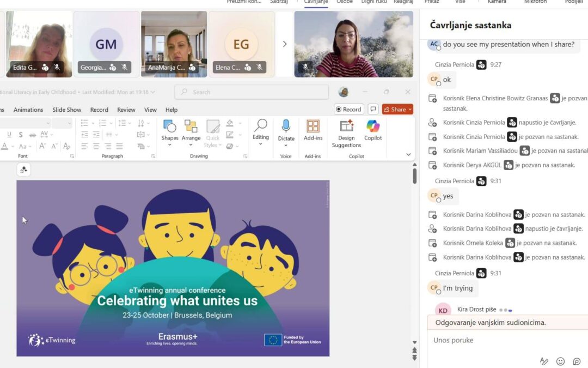
Task: Open the comments pane icon
Action: (x=373, y=109)
